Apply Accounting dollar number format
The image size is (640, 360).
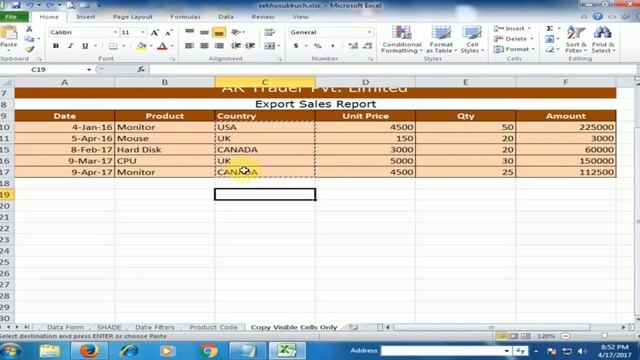tap(296, 46)
